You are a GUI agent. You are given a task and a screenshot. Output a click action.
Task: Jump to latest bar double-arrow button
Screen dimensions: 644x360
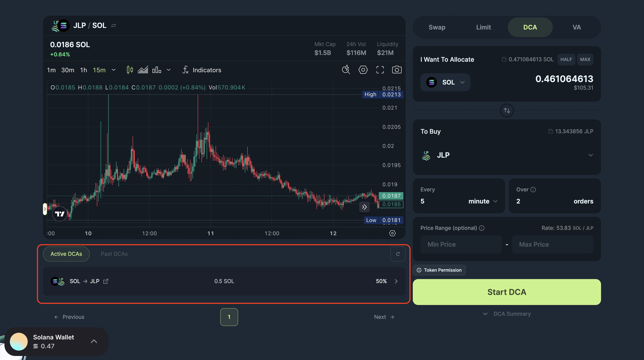tap(364, 207)
